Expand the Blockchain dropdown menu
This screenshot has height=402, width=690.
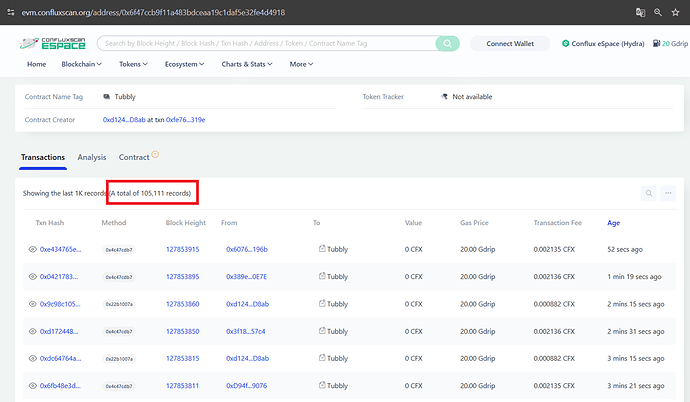(x=81, y=64)
